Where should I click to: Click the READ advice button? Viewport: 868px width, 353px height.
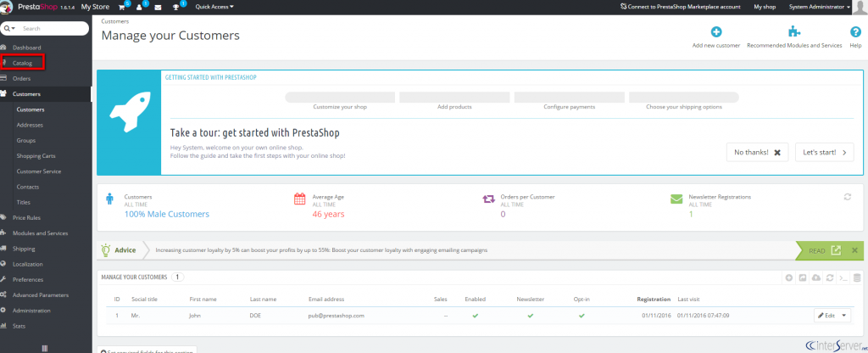tap(817, 251)
